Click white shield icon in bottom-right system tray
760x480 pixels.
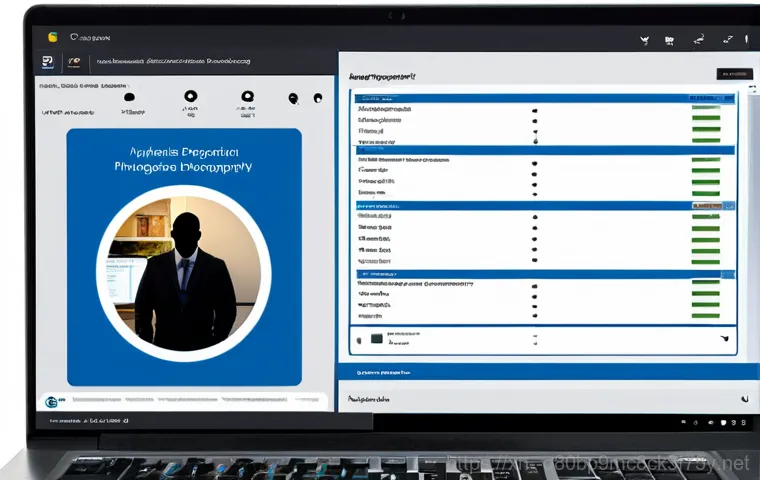[723, 423]
